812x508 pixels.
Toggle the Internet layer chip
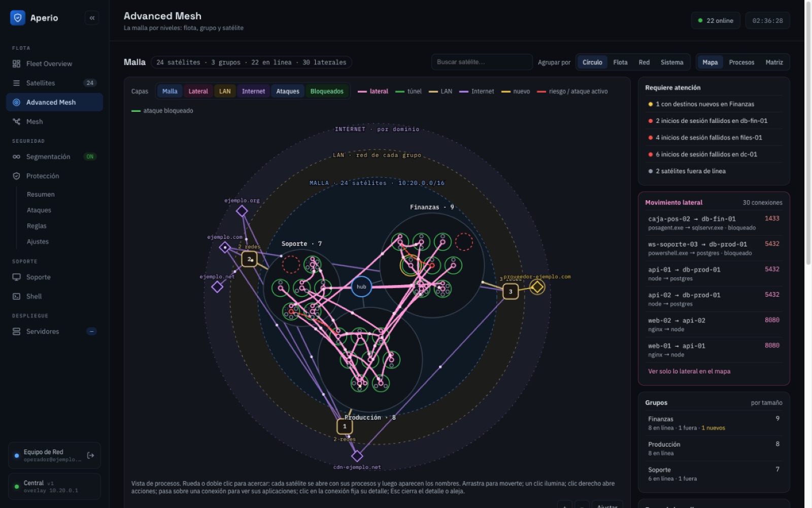tap(253, 91)
